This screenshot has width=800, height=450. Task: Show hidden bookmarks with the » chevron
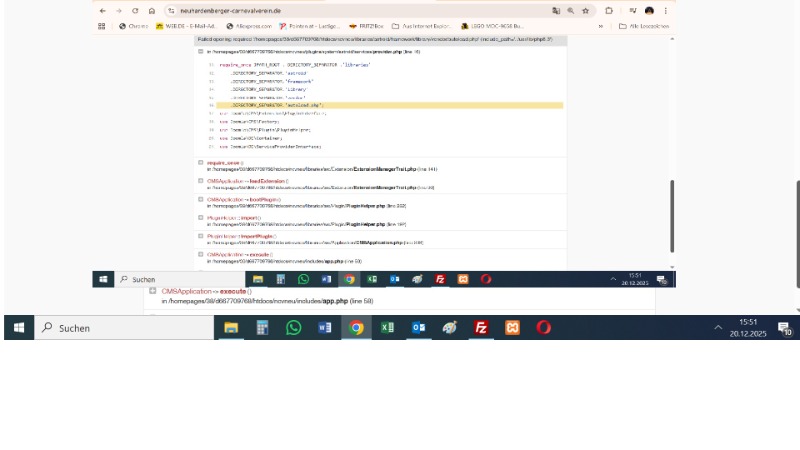tap(600, 26)
